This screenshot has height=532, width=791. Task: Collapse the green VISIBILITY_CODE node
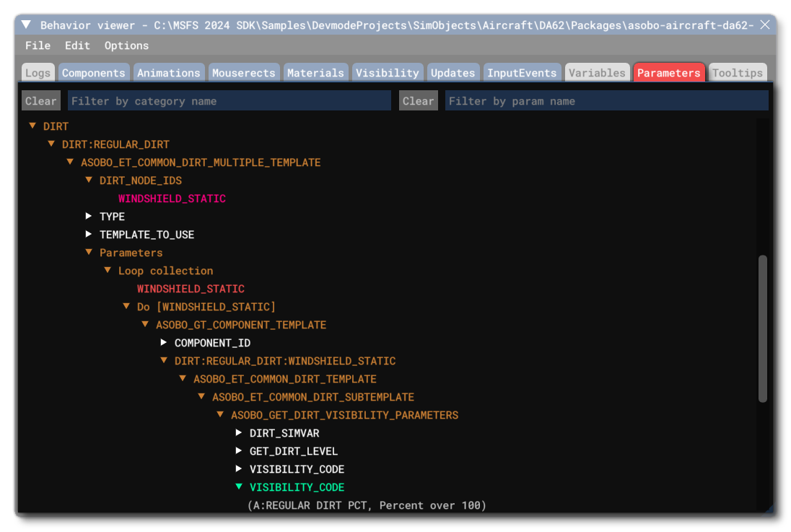click(239, 487)
